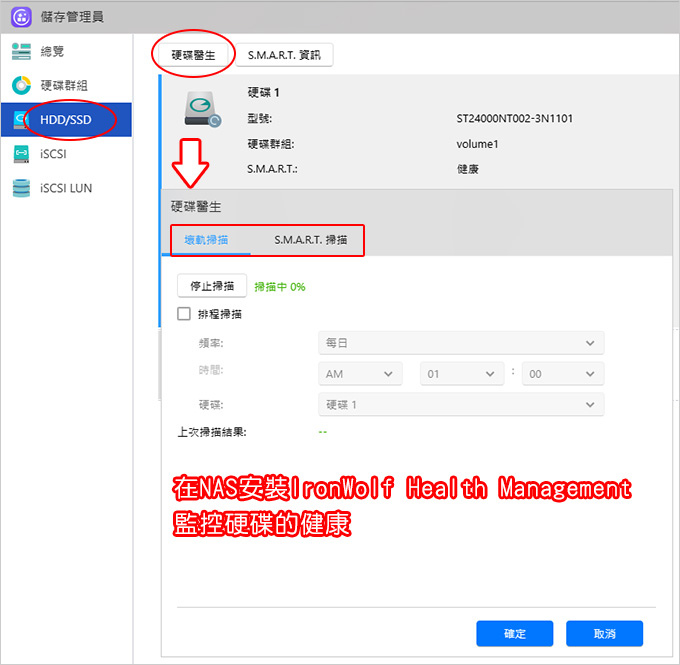Click the 上次掃描結果 label
The width and height of the screenshot is (680, 665).
(x=212, y=432)
